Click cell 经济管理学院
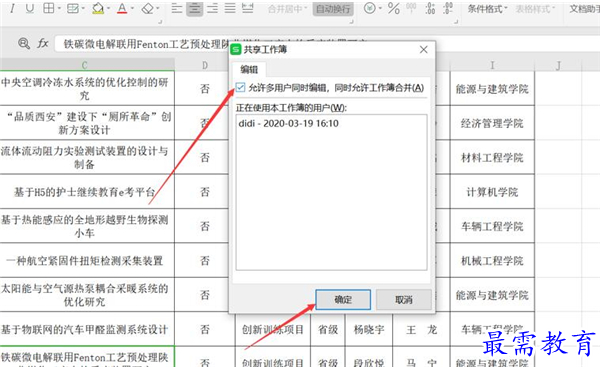 pyautogui.click(x=492, y=123)
